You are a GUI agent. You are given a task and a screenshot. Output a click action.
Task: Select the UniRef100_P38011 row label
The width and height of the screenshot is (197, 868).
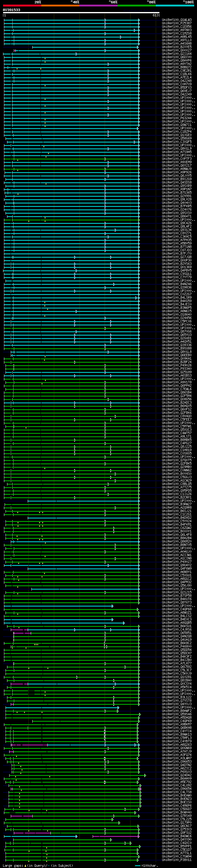(x=177, y=860)
